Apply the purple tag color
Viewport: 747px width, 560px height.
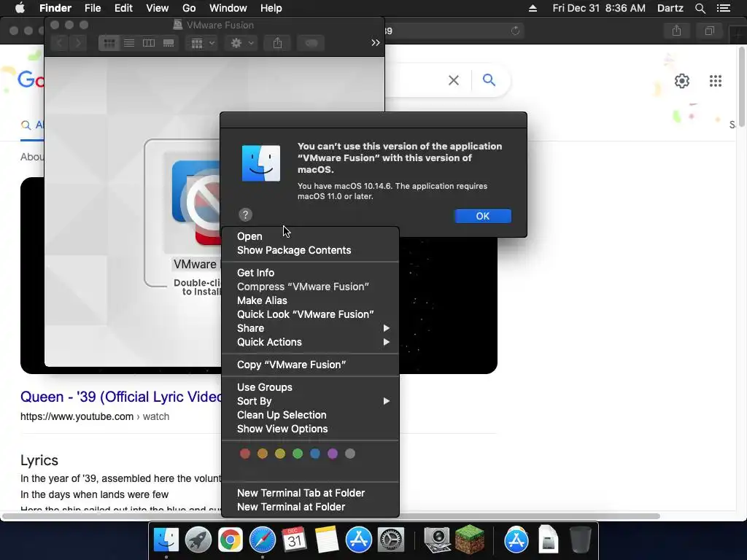pos(333,454)
